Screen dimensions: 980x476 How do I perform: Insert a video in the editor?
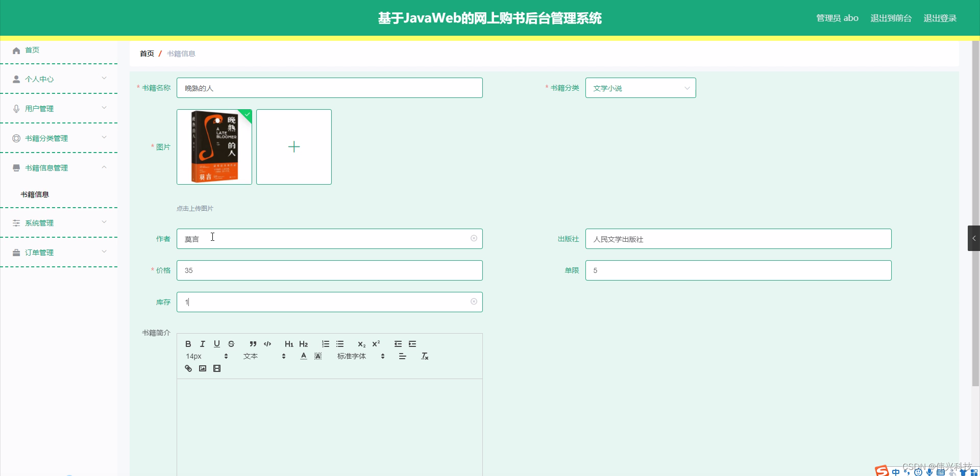[216, 368]
